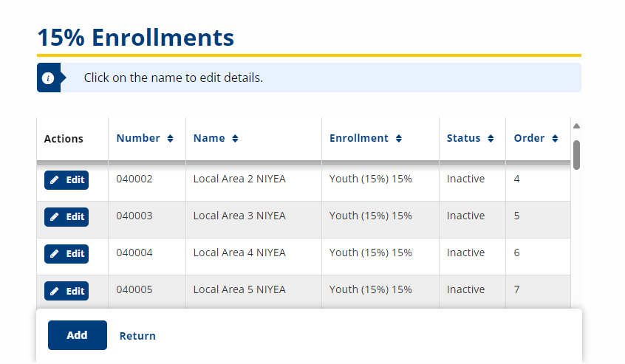
Task: Select Local Area 5 NIYEA name
Action: (239, 289)
